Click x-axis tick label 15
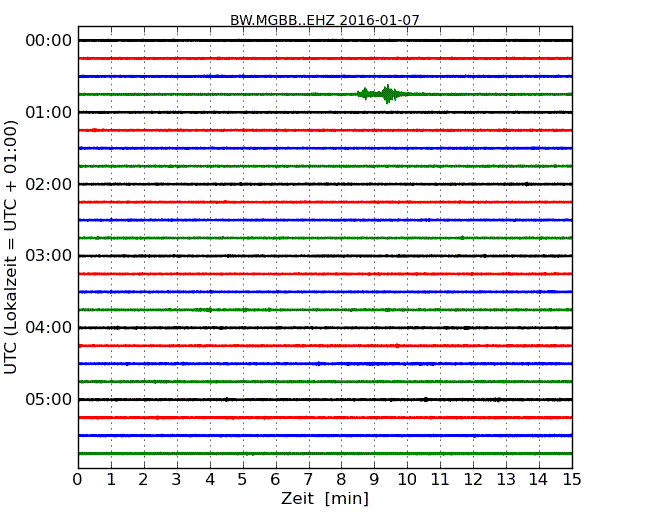 click(572, 480)
